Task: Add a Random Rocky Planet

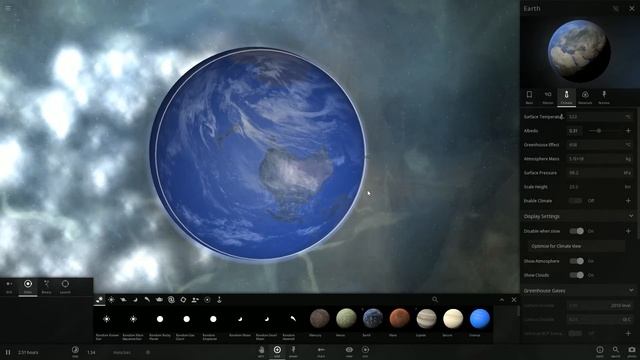Action: click(160, 324)
